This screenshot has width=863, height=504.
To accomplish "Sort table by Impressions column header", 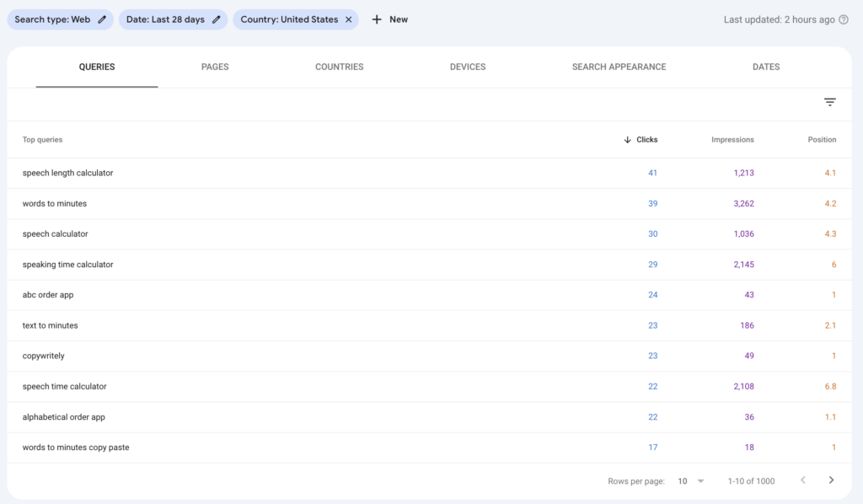I will click(732, 140).
